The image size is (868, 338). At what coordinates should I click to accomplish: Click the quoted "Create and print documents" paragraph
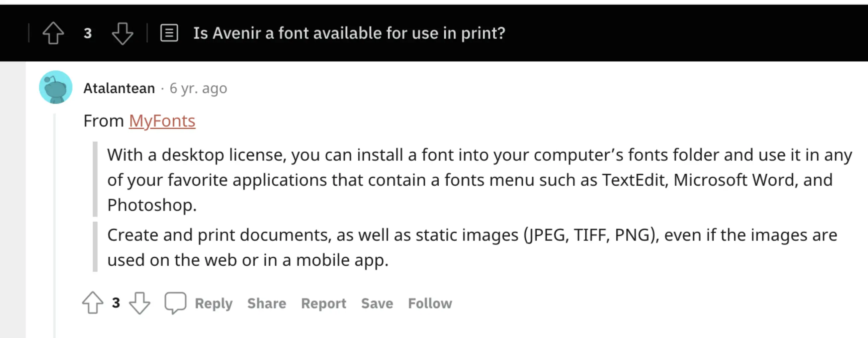(472, 247)
